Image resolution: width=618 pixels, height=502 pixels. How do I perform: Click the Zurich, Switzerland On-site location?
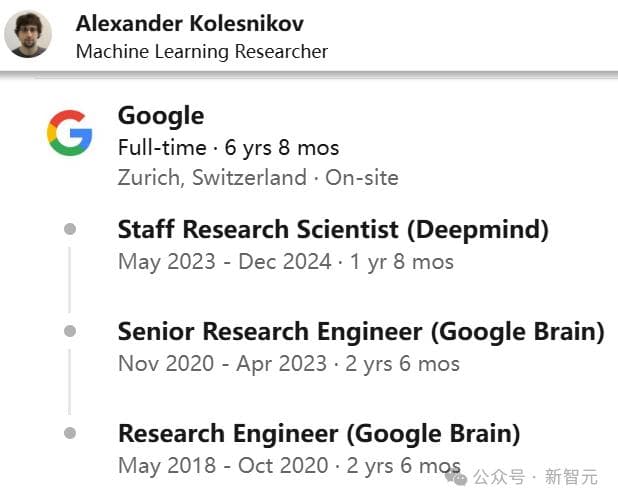tap(258, 178)
